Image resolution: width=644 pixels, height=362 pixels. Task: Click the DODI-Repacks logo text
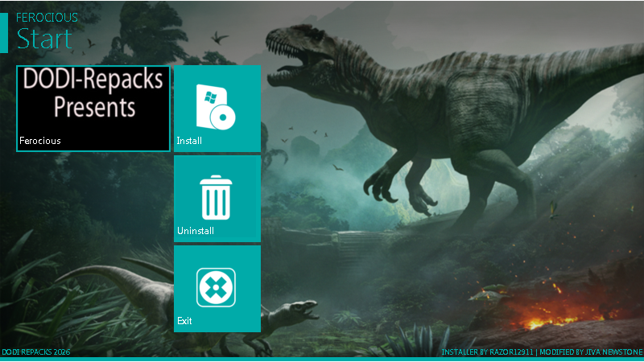pos(93,79)
